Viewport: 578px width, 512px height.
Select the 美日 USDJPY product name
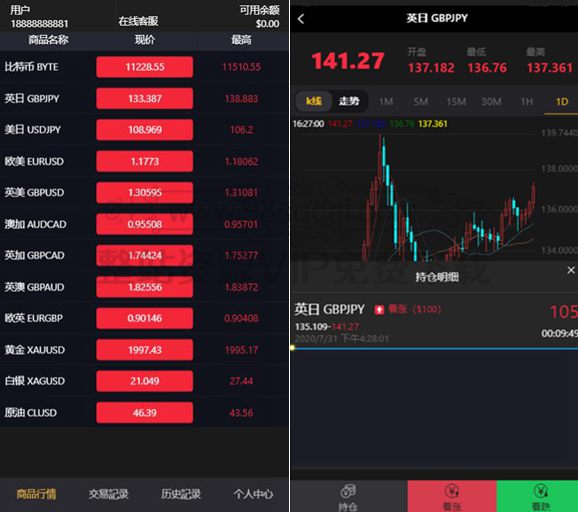pyautogui.click(x=33, y=130)
